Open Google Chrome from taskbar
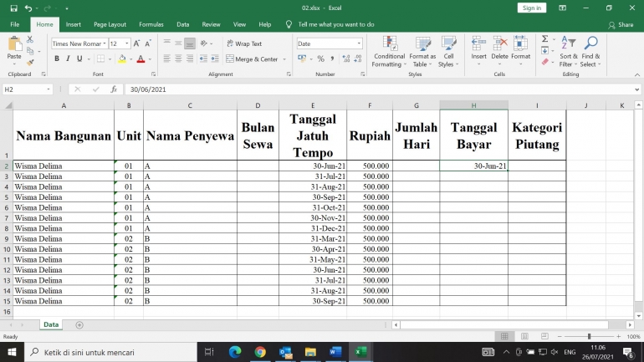 click(x=260, y=352)
